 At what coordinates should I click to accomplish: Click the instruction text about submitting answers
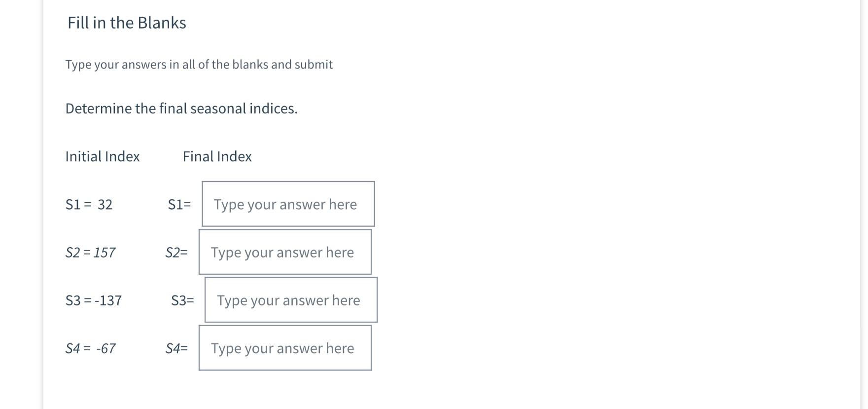pyautogui.click(x=199, y=64)
